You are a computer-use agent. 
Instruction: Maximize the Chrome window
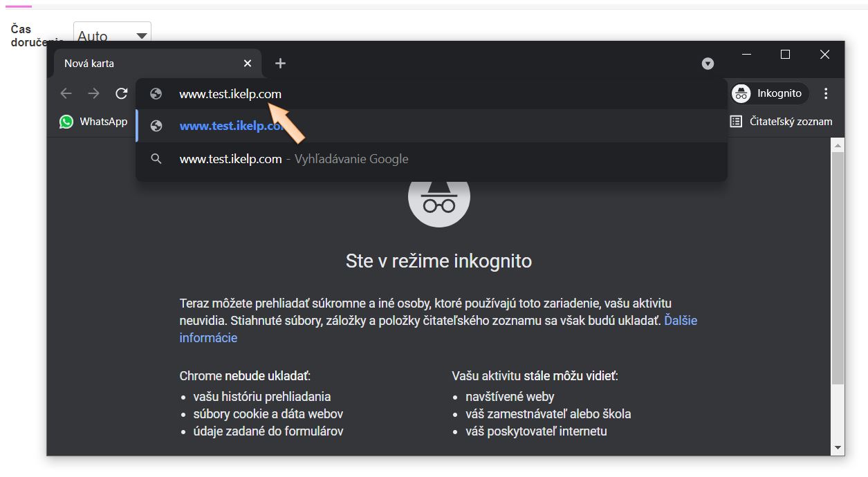[x=785, y=55]
